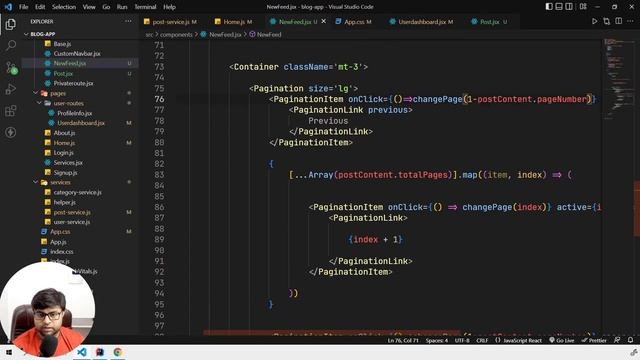Open editor more actions ellipsis

[631, 21]
